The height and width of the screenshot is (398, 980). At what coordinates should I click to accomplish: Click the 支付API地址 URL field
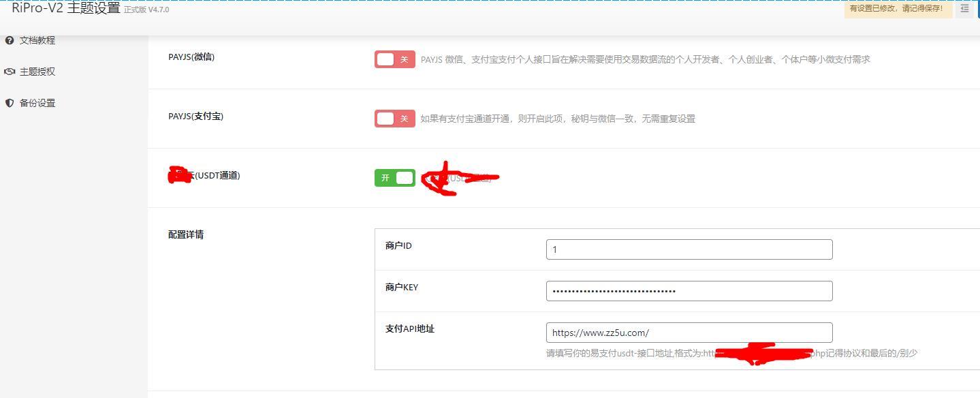coord(689,333)
